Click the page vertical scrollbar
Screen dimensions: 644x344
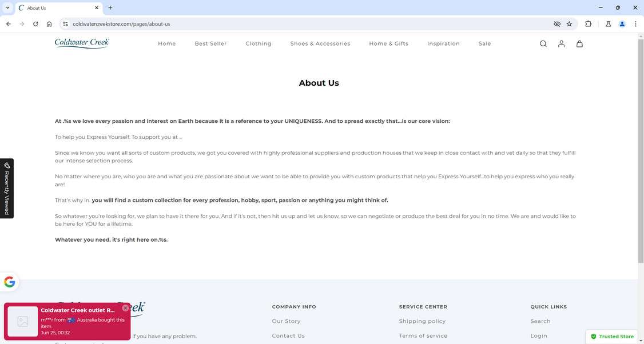641,152
